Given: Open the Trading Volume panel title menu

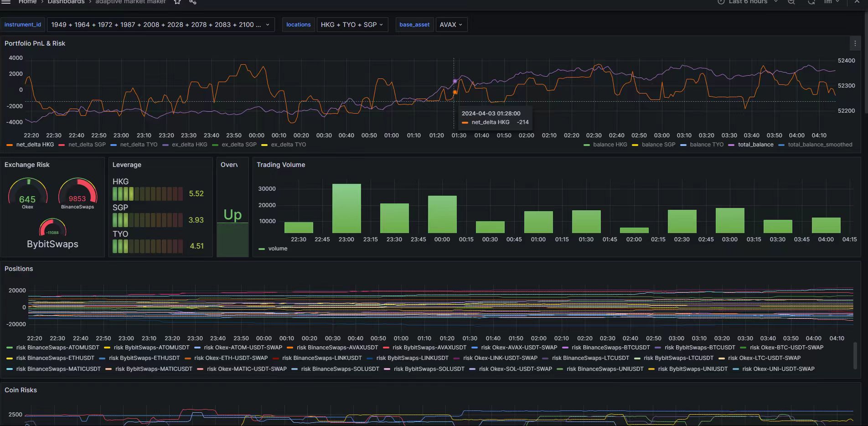Looking at the screenshot, I should (281, 165).
